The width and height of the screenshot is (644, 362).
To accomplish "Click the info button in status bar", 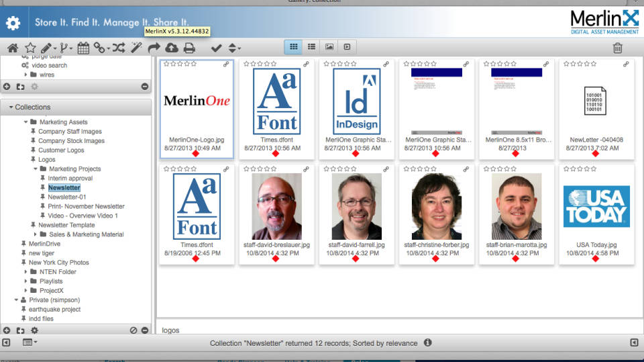I will [427, 343].
